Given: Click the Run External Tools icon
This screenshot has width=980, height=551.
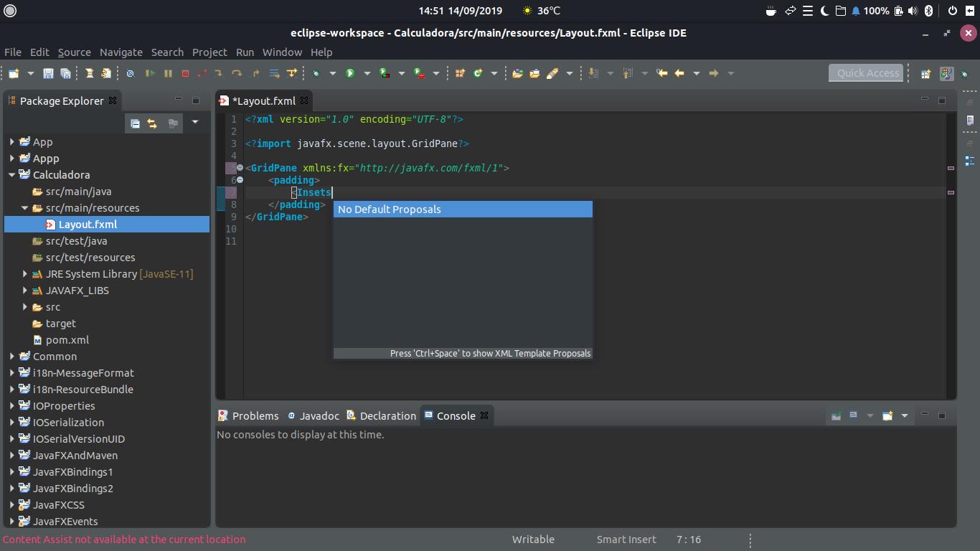Looking at the screenshot, I should pos(419,73).
